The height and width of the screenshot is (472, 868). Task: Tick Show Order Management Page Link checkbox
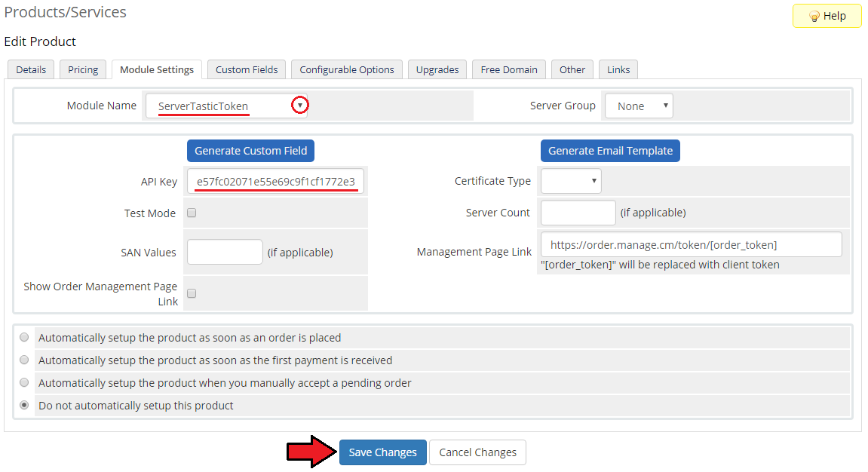click(192, 293)
